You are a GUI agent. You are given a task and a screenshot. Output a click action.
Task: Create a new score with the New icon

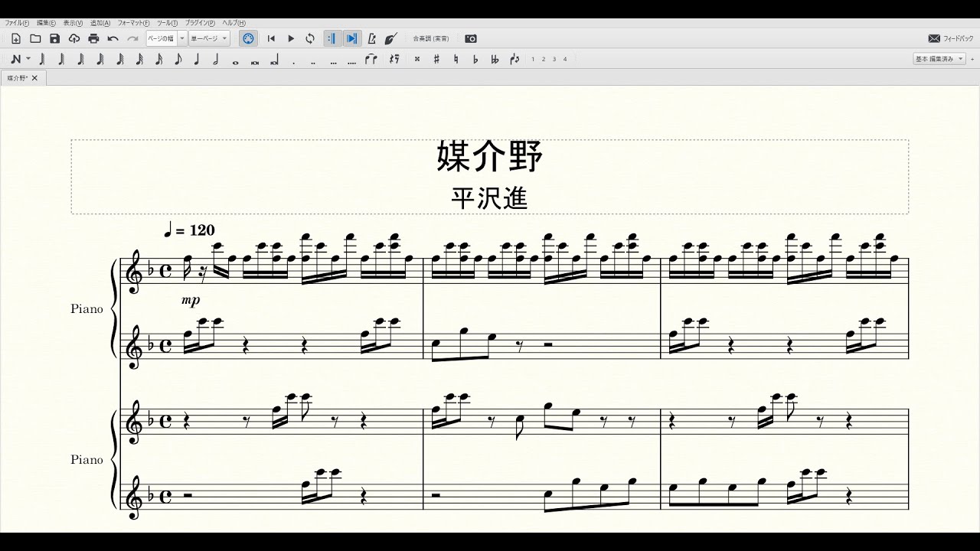point(16,38)
